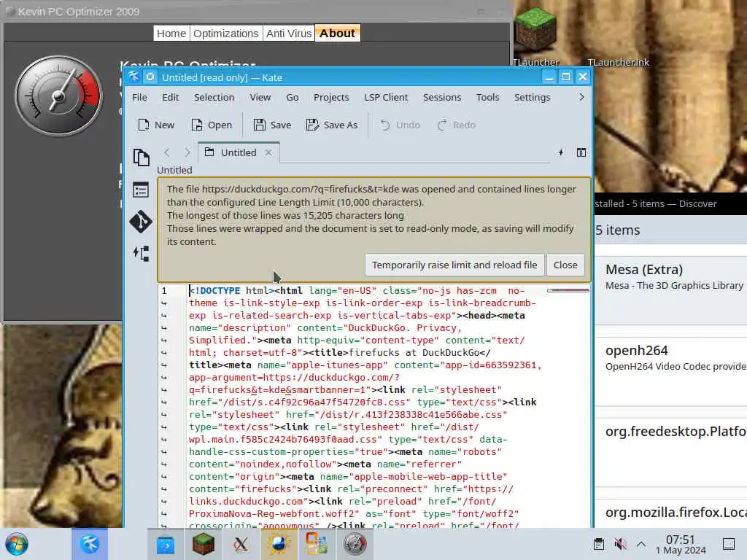Viewport: 747px width, 560px height.
Task: Click the split view icon in Kate tab bar
Action: point(581,152)
